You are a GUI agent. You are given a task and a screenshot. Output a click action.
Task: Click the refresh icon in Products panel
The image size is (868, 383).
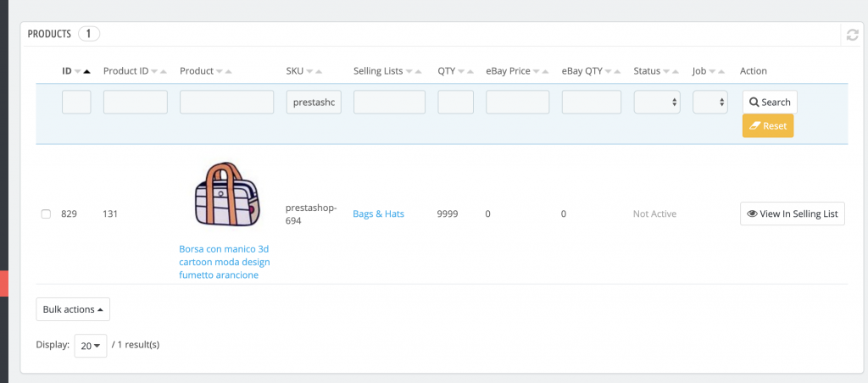(852, 35)
